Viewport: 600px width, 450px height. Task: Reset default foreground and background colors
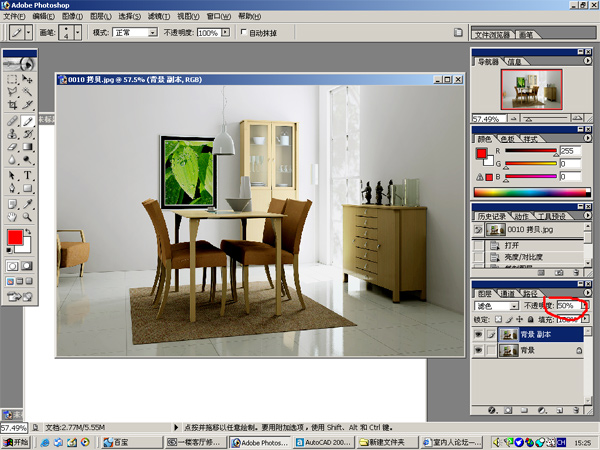[9, 250]
